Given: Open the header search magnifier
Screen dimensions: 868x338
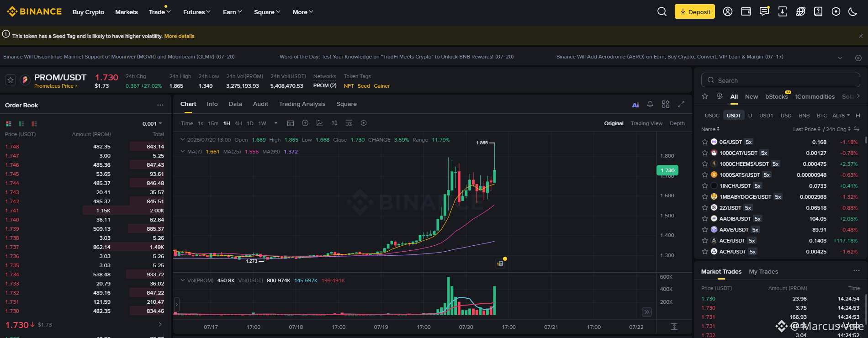Looking at the screenshot, I should (662, 12).
